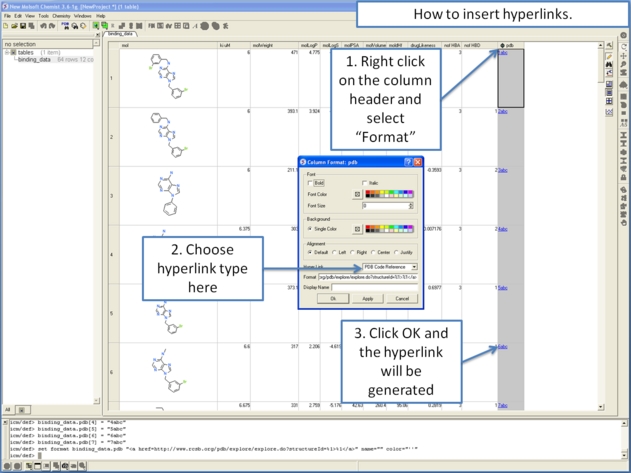Viewport: 631px width, 473px height.
Task: Select the Center alignment radio button
Action: click(x=374, y=253)
